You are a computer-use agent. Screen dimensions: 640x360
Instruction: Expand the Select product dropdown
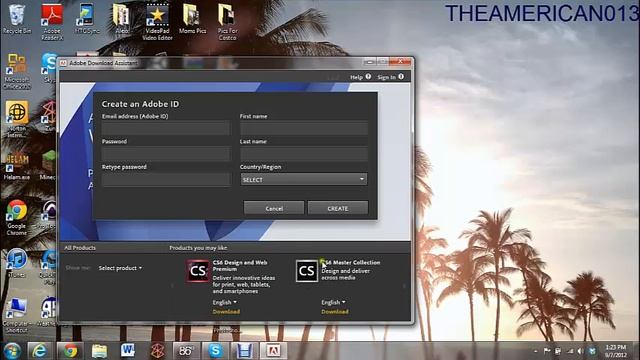tap(120, 268)
